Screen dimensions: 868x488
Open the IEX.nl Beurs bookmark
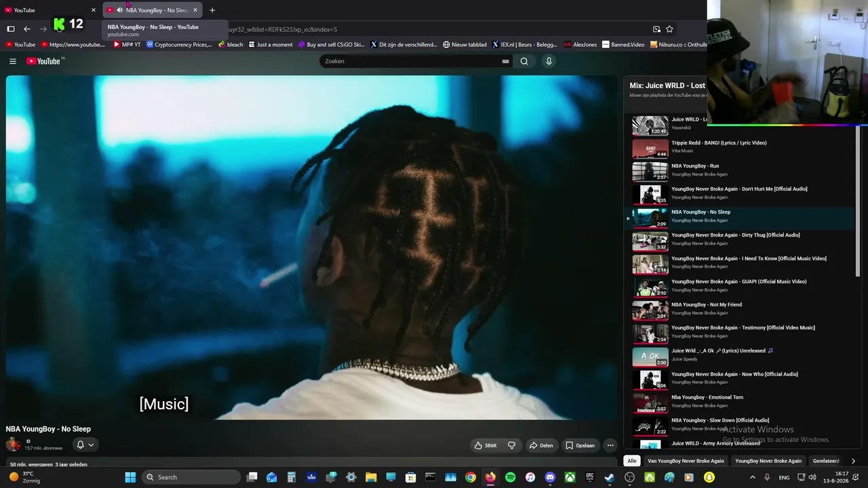pyautogui.click(x=524, y=45)
